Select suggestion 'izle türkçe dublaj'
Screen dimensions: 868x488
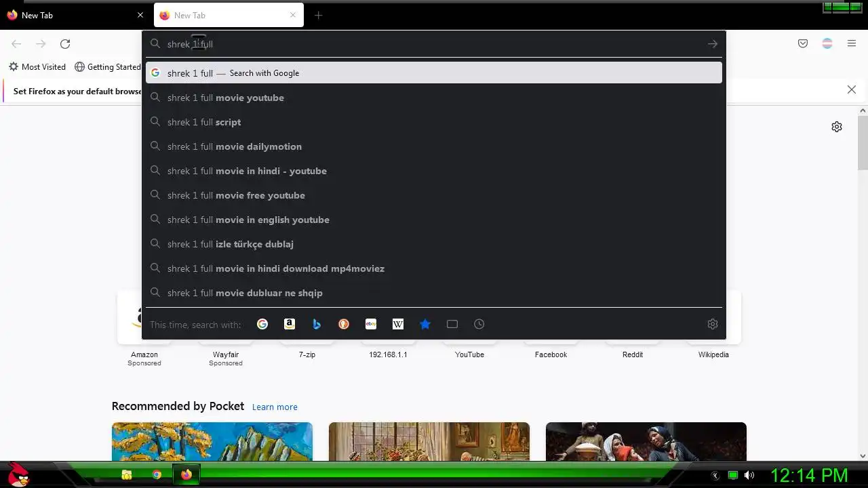[x=434, y=244]
